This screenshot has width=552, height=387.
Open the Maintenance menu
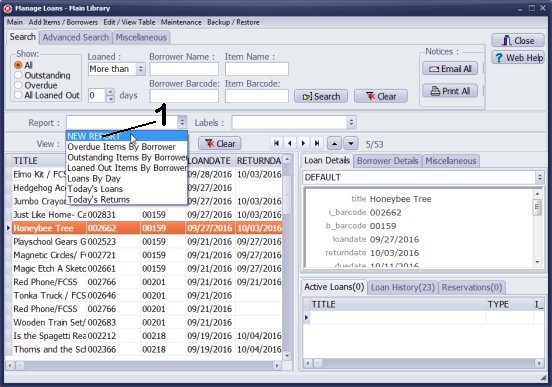pyautogui.click(x=181, y=22)
